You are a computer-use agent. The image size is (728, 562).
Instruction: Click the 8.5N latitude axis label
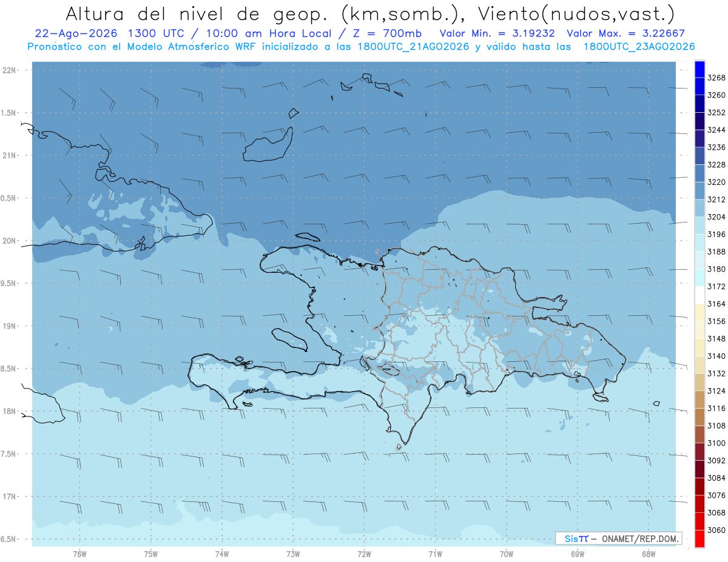8,369
